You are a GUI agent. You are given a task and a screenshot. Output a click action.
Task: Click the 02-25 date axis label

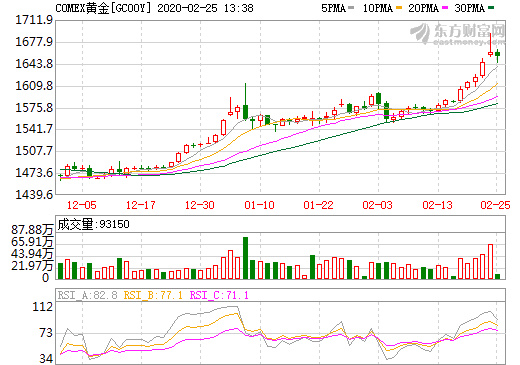tap(495, 205)
